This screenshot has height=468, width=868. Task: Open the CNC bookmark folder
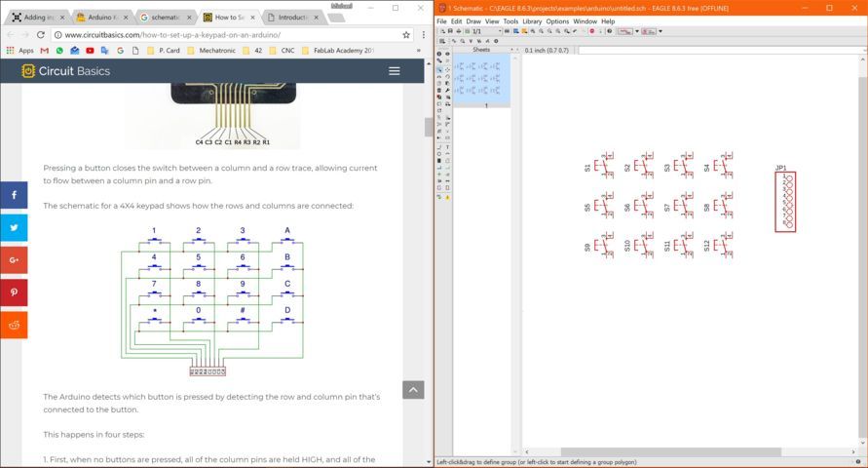point(282,51)
